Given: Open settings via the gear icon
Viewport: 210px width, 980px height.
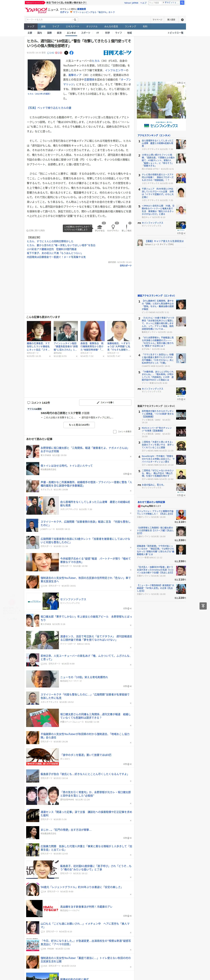Looking at the screenshot, I should click(182, 19).
